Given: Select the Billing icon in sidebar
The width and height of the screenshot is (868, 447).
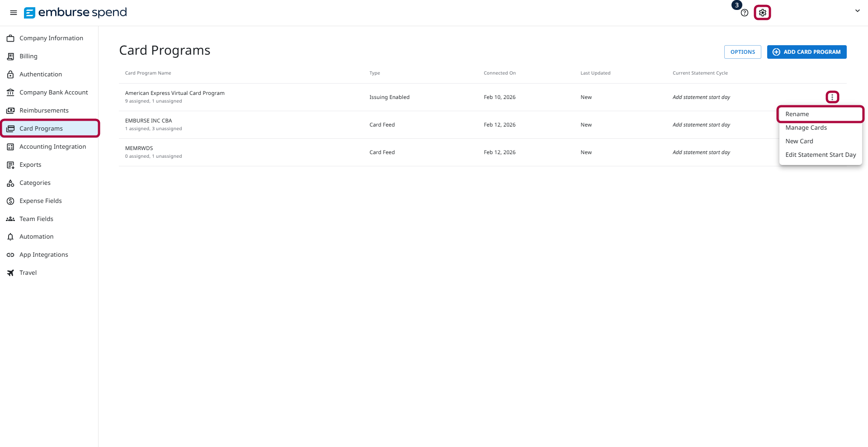Looking at the screenshot, I should (10, 56).
